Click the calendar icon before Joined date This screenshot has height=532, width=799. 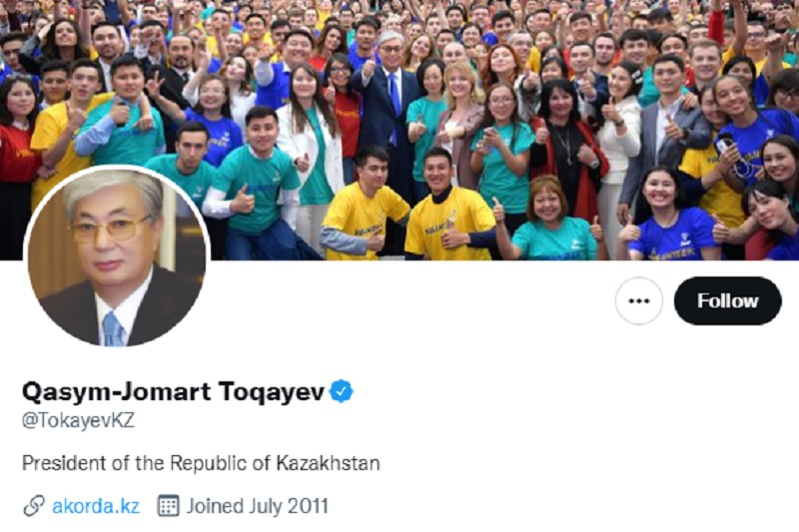168,506
